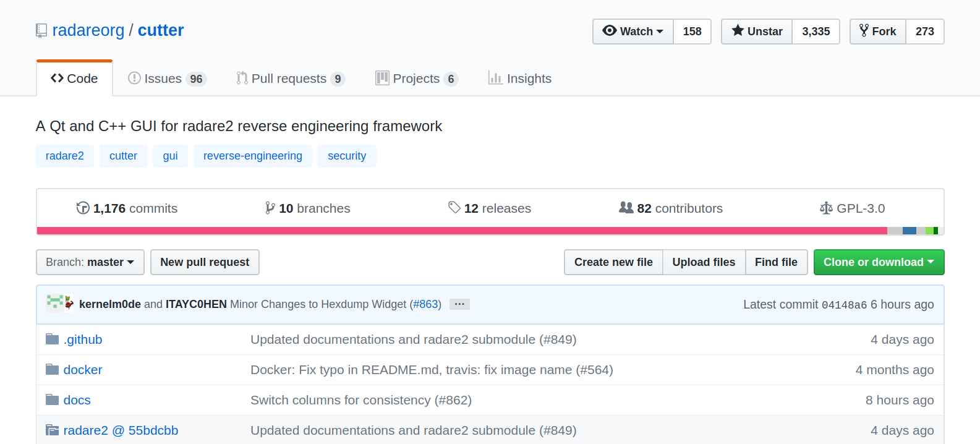980x444 pixels.
Task: Open pull request #863 link
Action: coord(425,304)
